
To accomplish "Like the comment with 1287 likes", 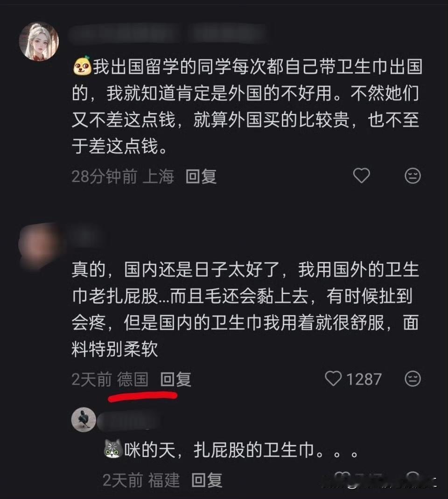I will tap(333, 379).
